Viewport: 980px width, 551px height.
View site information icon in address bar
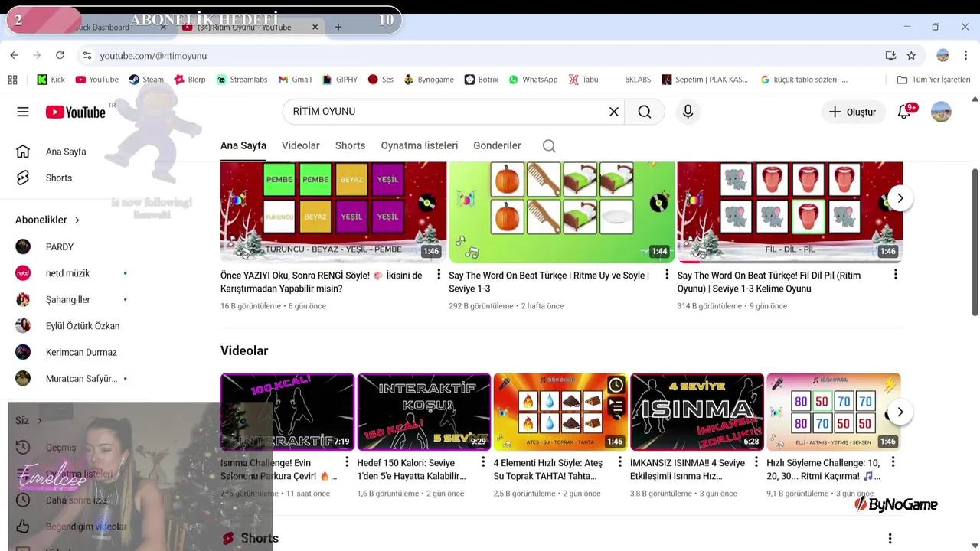click(x=87, y=56)
